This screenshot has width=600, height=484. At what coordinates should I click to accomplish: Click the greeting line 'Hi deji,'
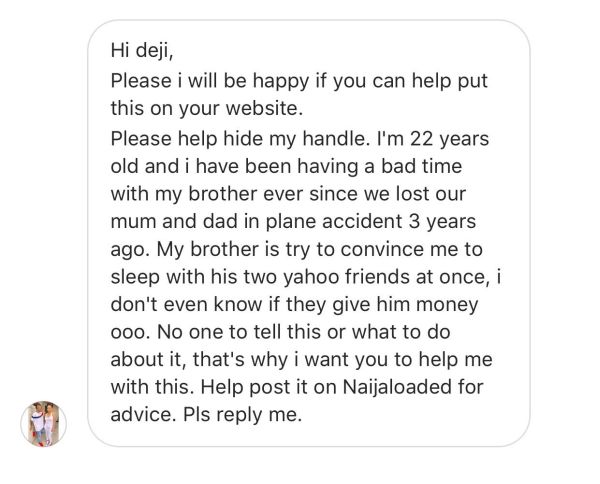[x=142, y=50]
